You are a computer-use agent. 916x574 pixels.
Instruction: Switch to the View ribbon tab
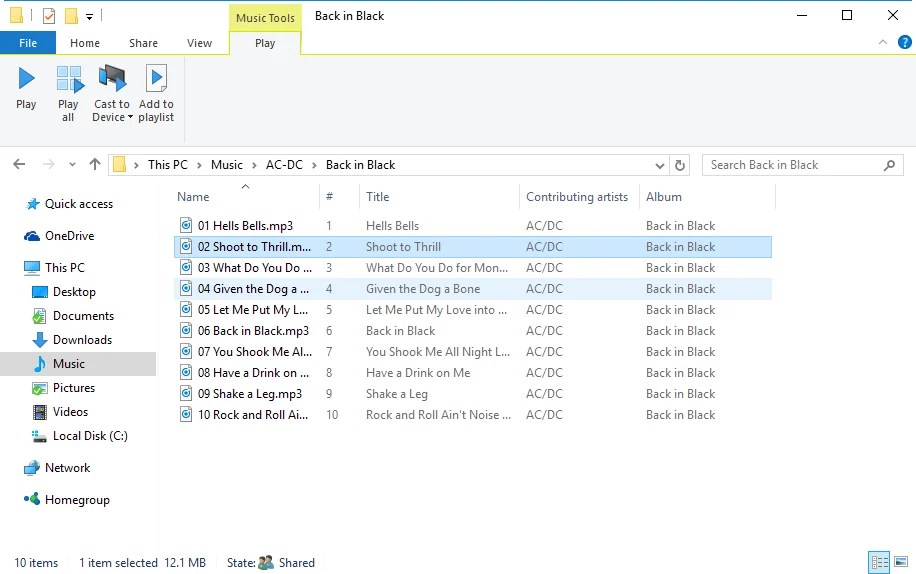[x=199, y=43]
